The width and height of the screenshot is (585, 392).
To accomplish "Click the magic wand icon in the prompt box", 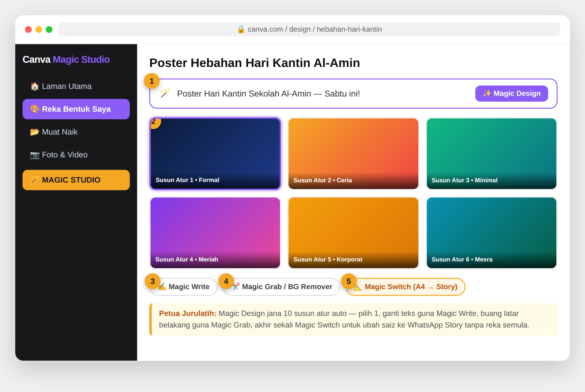I will click(165, 94).
